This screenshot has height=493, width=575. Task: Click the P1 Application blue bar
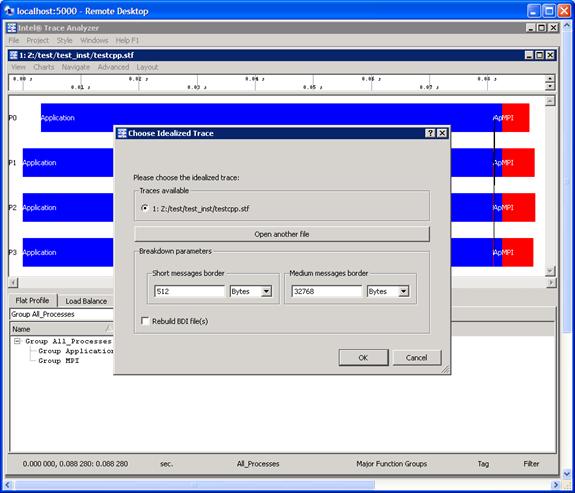click(x=68, y=162)
